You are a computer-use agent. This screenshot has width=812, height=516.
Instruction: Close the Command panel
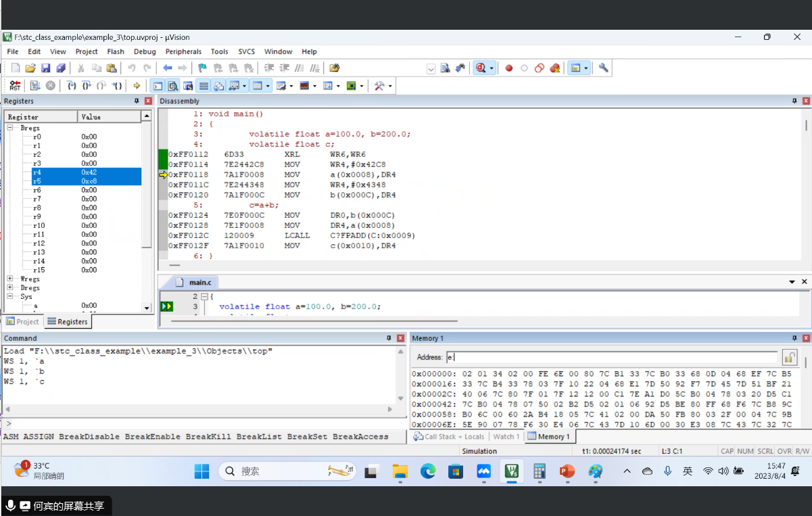click(x=400, y=338)
